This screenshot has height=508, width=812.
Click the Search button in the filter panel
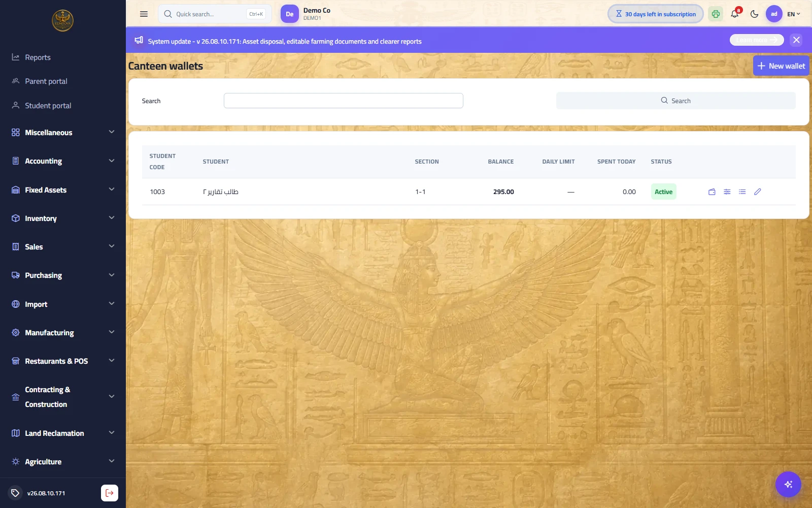click(675, 101)
